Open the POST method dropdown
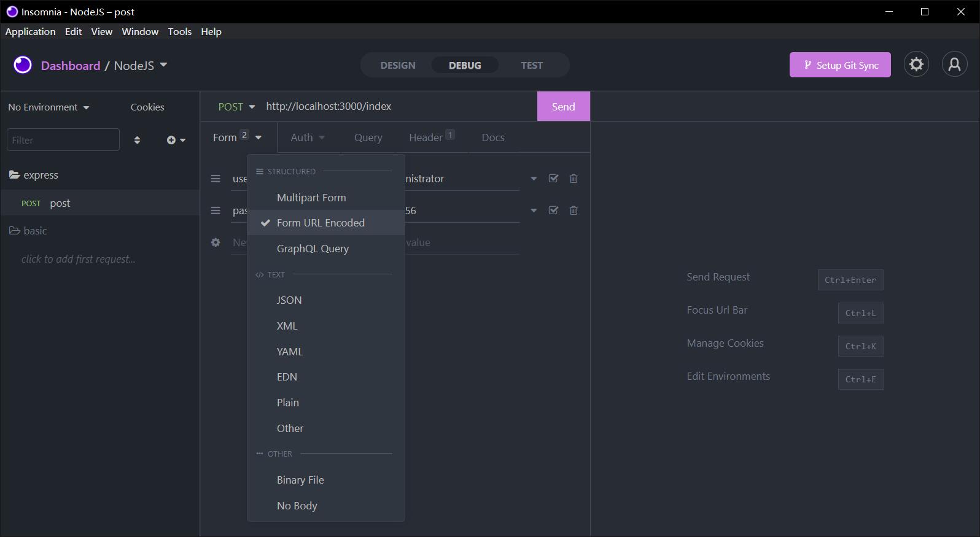Screen dimensions: 980x537 pyautogui.click(x=236, y=107)
